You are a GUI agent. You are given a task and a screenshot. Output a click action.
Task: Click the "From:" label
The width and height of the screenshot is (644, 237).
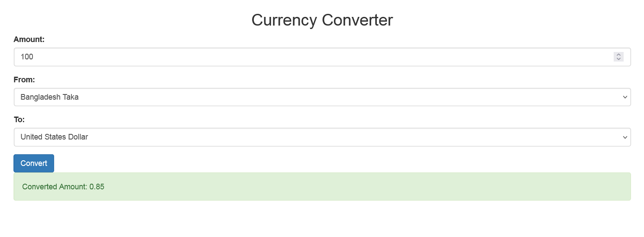pos(24,80)
